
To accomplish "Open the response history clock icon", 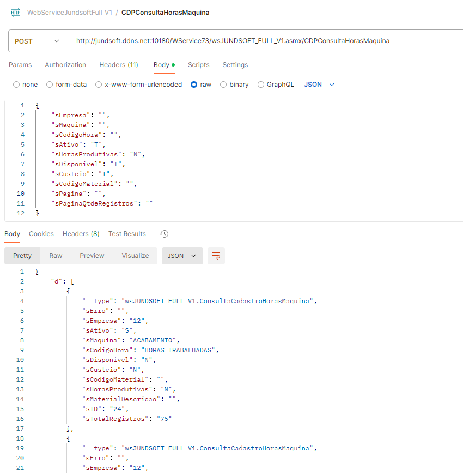I will (x=164, y=234).
